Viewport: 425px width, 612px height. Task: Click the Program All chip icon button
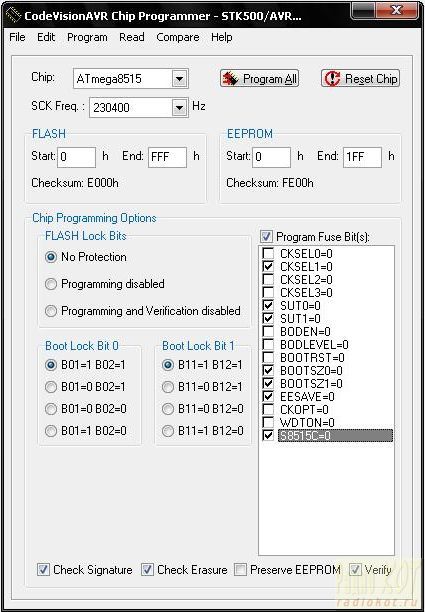pyautogui.click(x=260, y=78)
